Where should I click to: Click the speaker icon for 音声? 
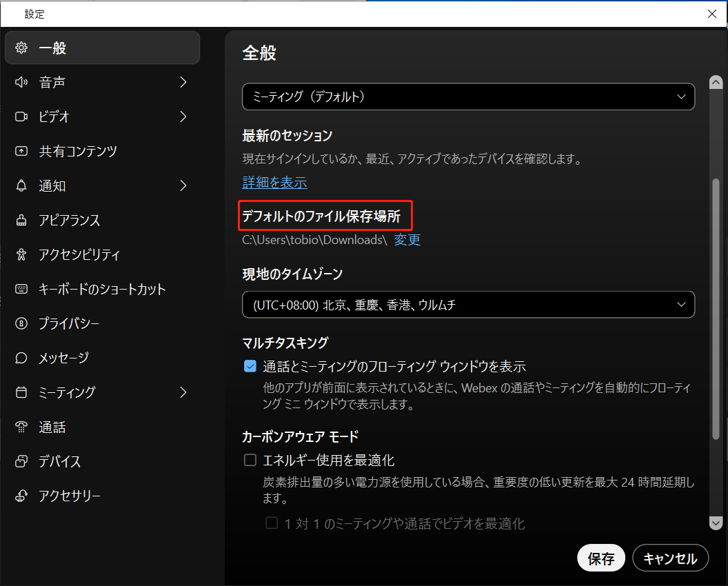pos(21,82)
